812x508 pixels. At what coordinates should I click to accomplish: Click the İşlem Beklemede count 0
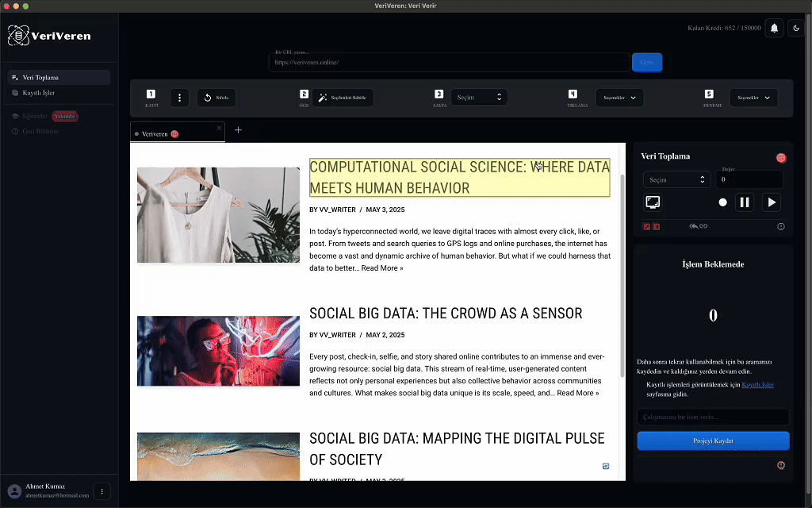pyautogui.click(x=713, y=315)
